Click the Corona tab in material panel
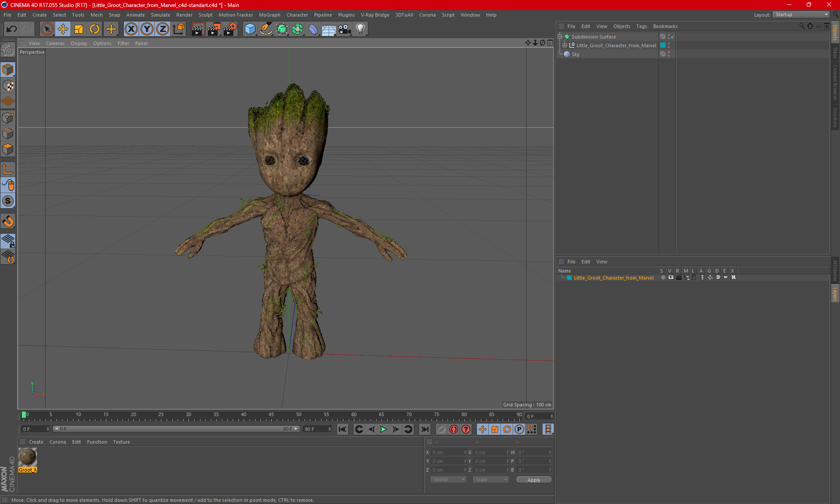 [58, 441]
